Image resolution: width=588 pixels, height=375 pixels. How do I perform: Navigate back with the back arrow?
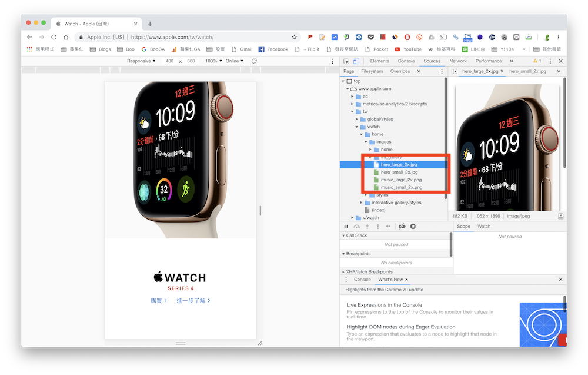[29, 37]
